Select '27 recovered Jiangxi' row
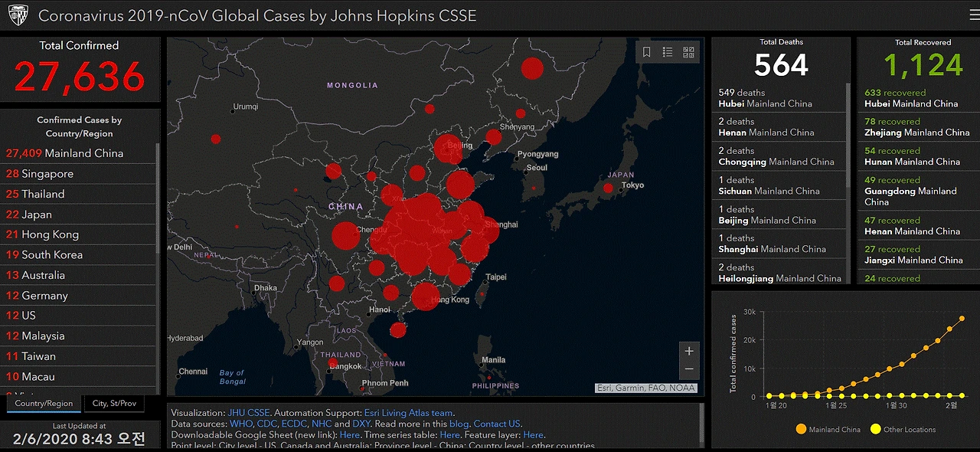 coord(917,254)
